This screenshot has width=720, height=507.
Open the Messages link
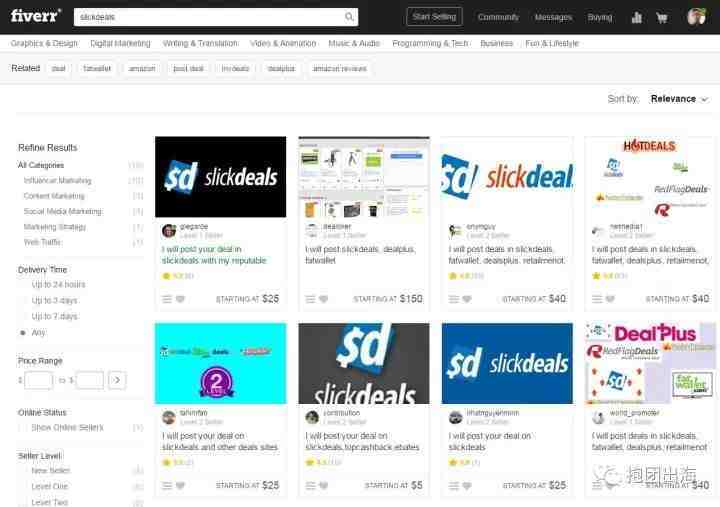point(553,17)
